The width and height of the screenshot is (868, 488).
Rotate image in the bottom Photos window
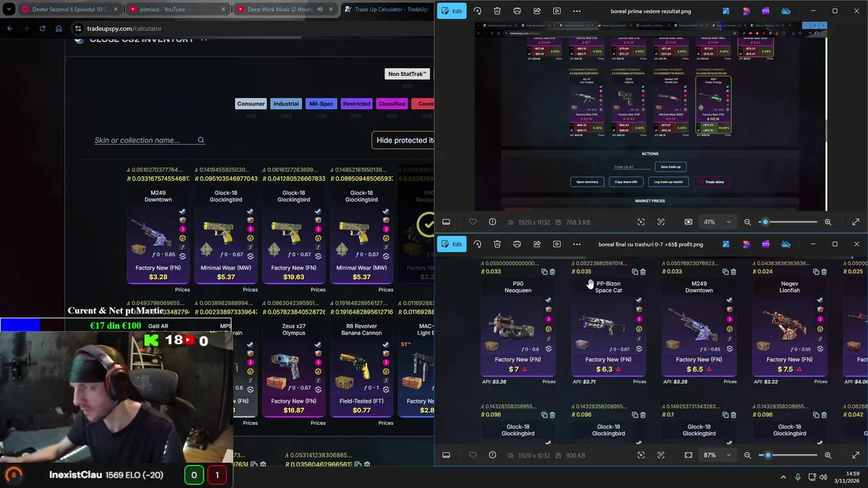pos(477,244)
